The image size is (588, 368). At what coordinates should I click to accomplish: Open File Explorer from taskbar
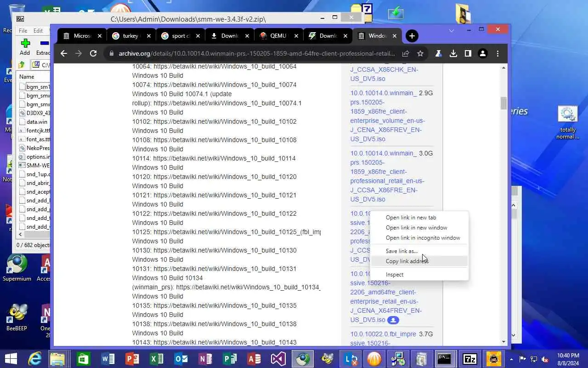58,359
